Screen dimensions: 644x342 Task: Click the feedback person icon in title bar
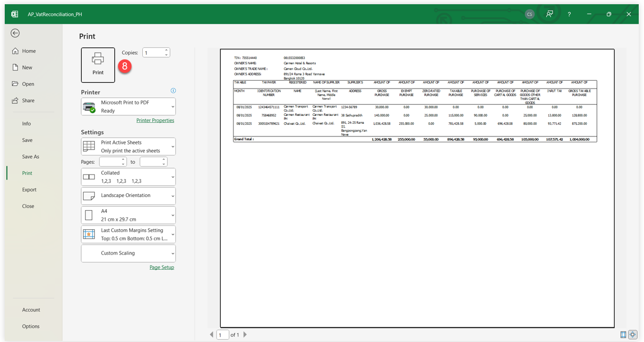tap(549, 14)
